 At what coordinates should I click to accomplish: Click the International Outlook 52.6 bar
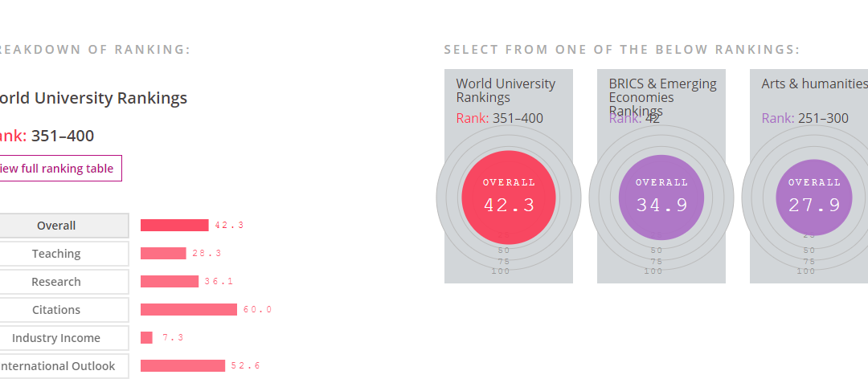click(x=182, y=366)
